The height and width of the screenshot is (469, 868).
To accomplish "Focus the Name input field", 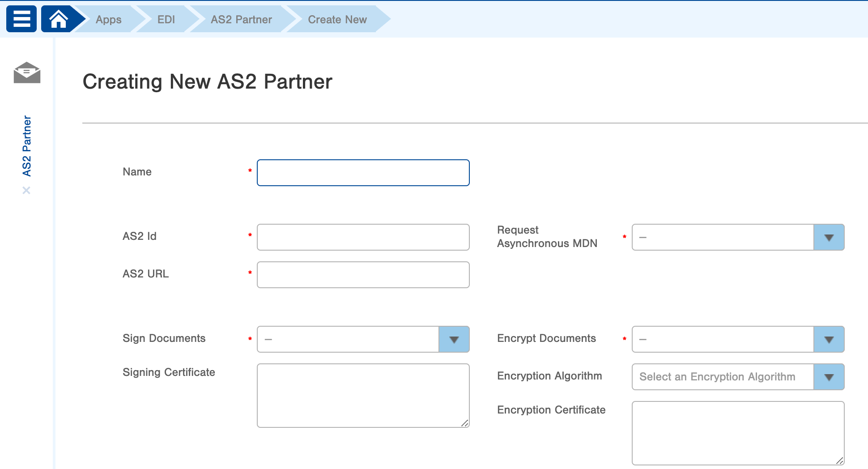I will pos(362,172).
